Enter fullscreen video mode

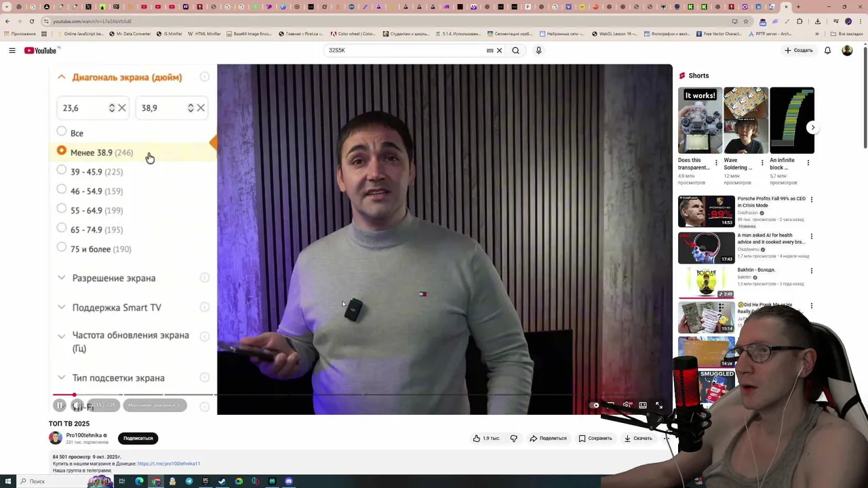pos(658,405)
